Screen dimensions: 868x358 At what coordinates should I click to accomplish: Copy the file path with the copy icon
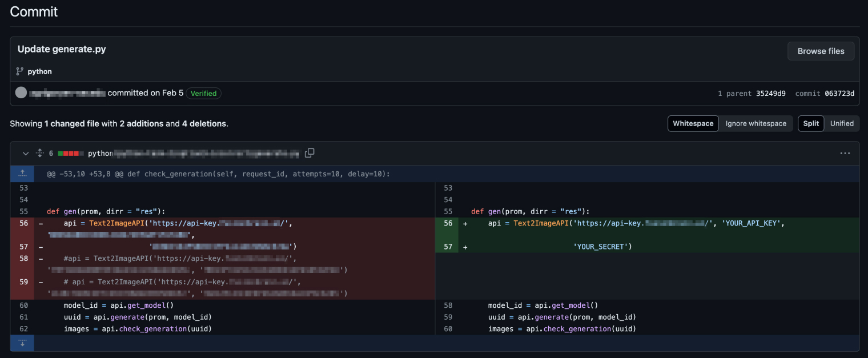click(x=310, y=153)
